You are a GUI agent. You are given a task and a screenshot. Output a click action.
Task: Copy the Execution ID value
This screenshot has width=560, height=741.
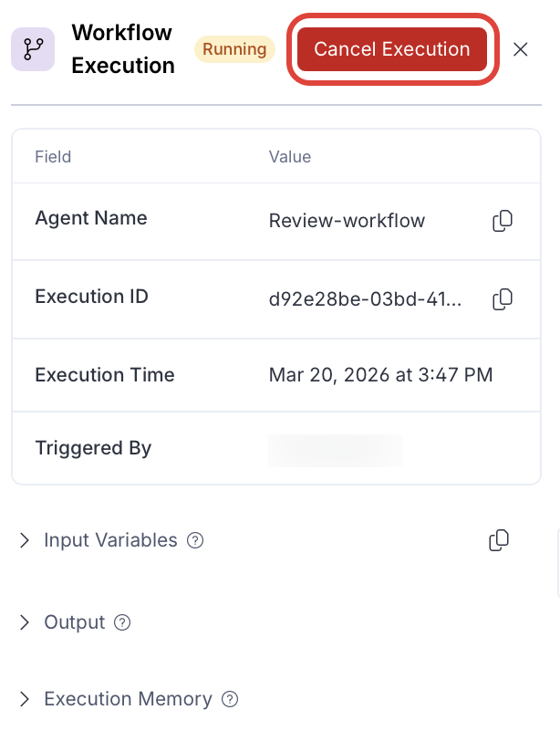[x=502, y=298]
